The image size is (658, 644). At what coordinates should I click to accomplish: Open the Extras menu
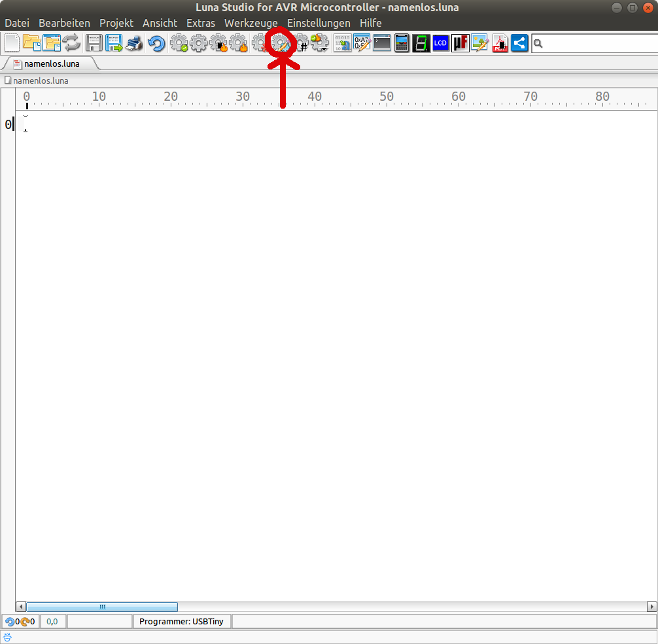pos(201,23)
